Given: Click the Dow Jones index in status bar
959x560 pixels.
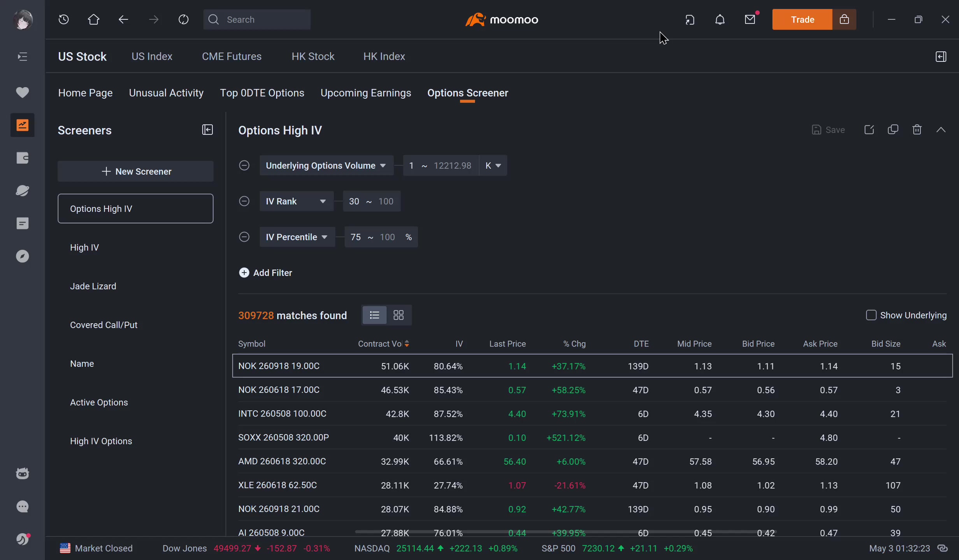Looking at the screenshot, I should coord(246,548).
